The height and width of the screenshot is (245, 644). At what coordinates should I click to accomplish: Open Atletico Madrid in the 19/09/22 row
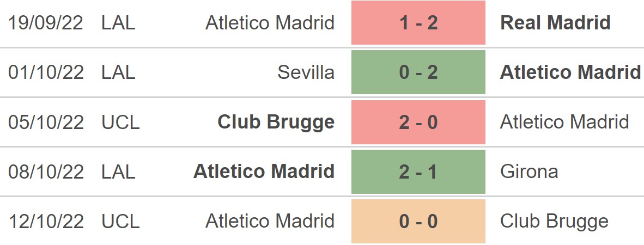[270, 23]
